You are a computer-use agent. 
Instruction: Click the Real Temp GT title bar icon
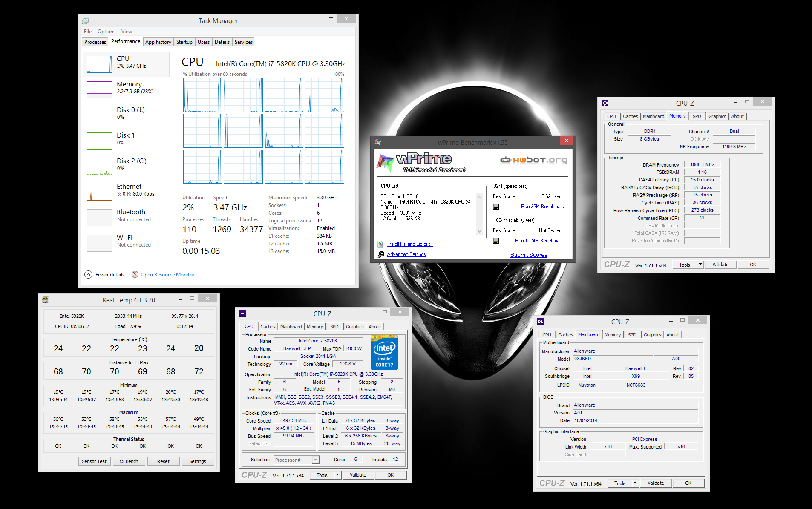pos(46,300)
